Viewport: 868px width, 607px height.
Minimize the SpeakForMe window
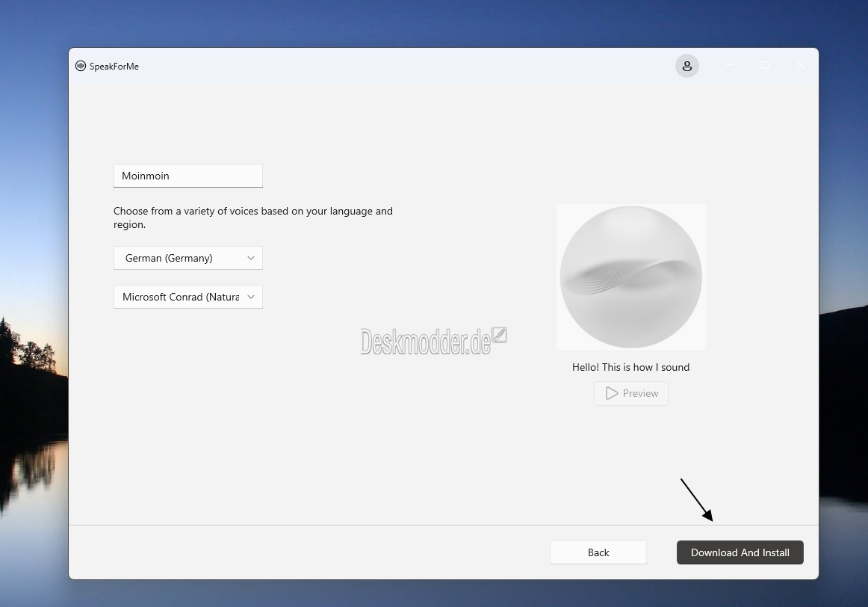(x=728, y=65)
